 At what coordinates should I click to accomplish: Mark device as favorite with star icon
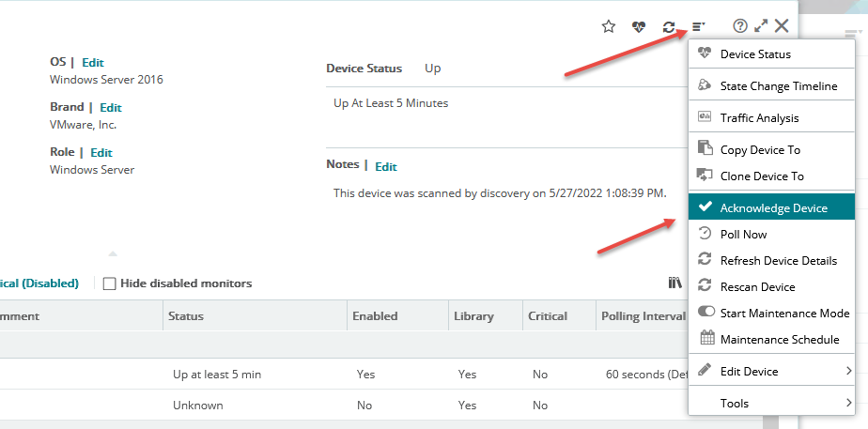pyautogui.click(x=609, y=26)
